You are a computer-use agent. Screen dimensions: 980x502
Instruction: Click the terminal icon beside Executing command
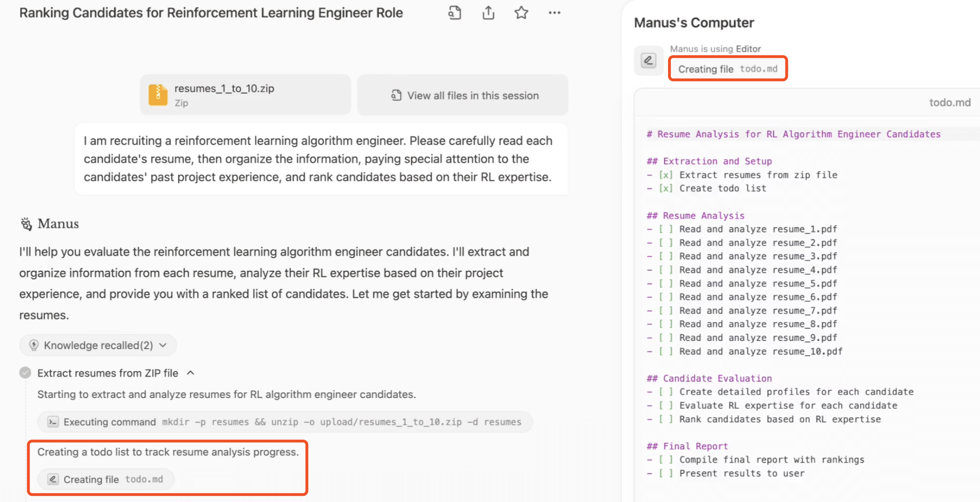pos(53,422)
